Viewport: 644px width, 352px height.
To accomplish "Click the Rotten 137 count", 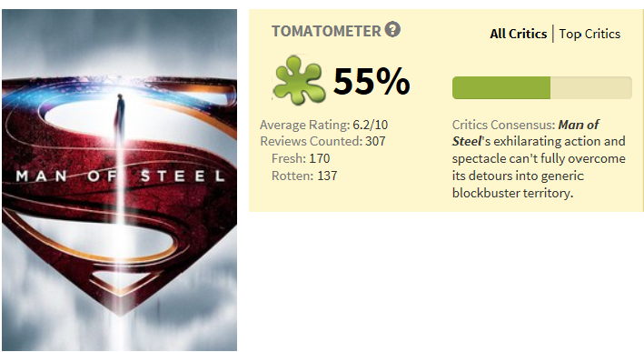I will click(x=327, y=176).
